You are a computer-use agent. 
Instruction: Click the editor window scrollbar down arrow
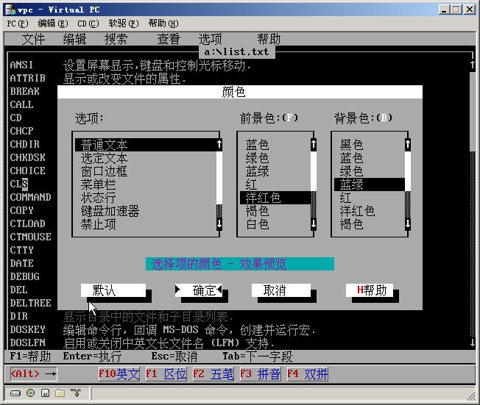coord(472,343)
